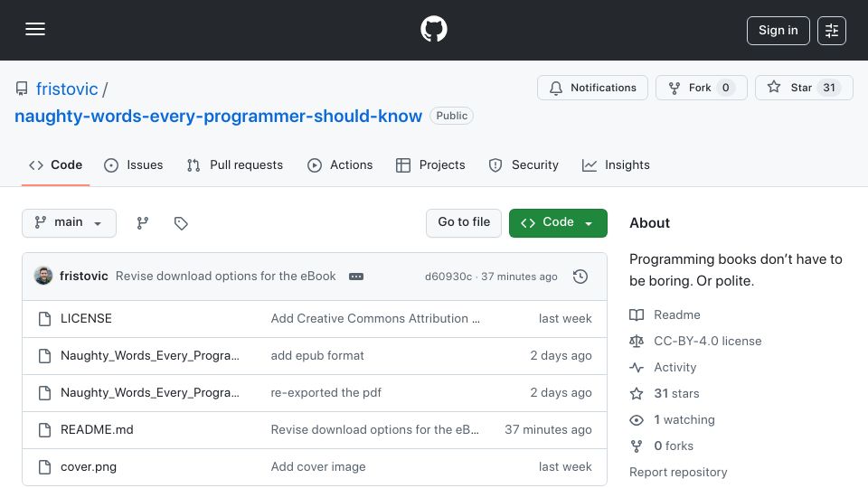Open the 'add epub format' commit message

pos(317,356)
